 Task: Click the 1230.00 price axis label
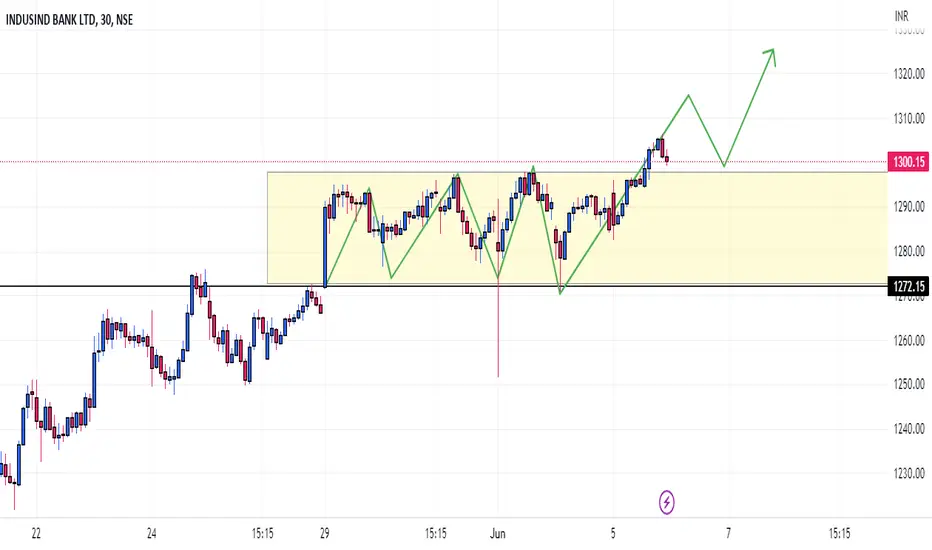click(x=909, y=473)
